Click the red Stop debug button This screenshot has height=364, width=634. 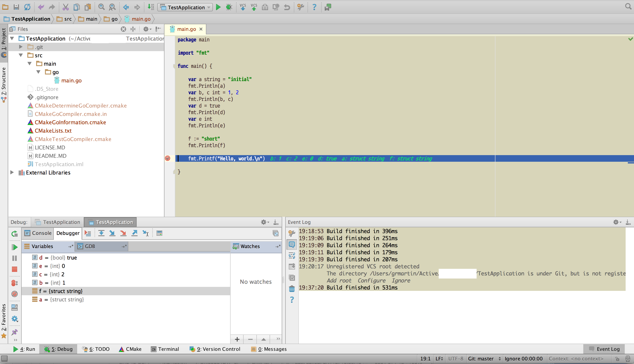tap(15, 269)
